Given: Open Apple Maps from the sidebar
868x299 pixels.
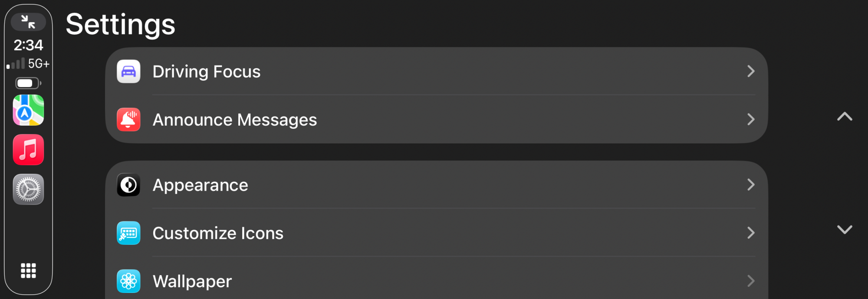Looking at the screenshot, I should click(28, 110).
